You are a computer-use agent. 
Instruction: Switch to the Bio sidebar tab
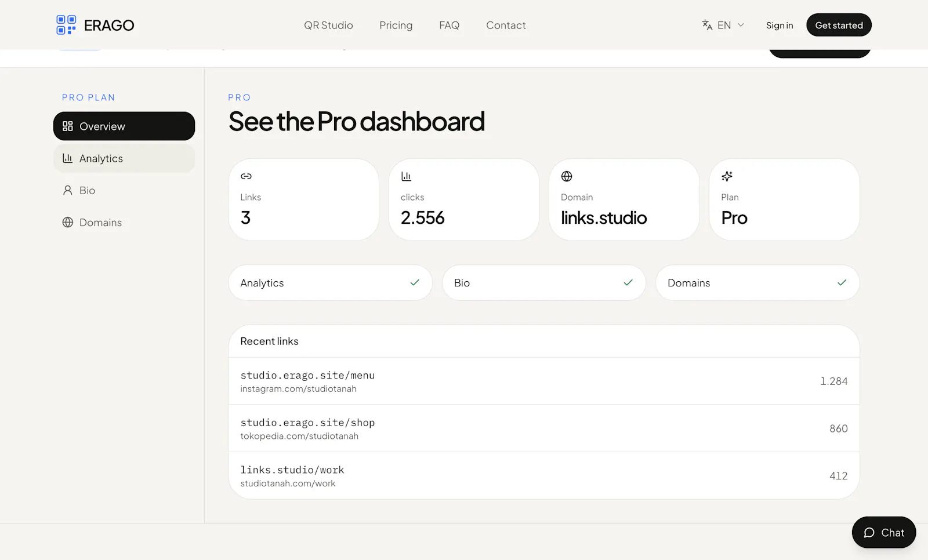pyautogui.click(x=124, y=190)
